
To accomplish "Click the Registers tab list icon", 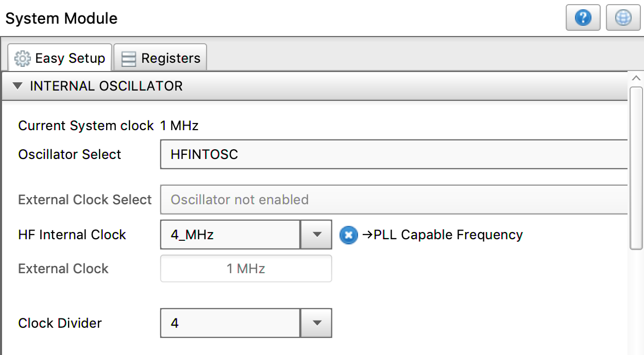I will [128, 59].
